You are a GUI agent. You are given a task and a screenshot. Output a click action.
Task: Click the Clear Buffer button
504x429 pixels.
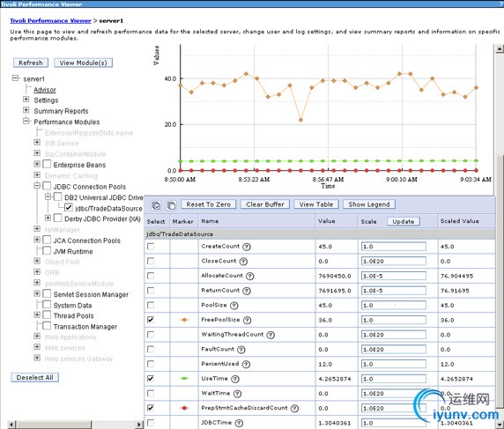tap(265, 204)
